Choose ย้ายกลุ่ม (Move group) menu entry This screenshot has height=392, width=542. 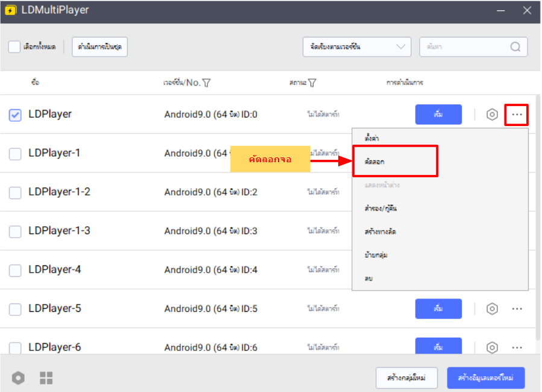(376, 255)
